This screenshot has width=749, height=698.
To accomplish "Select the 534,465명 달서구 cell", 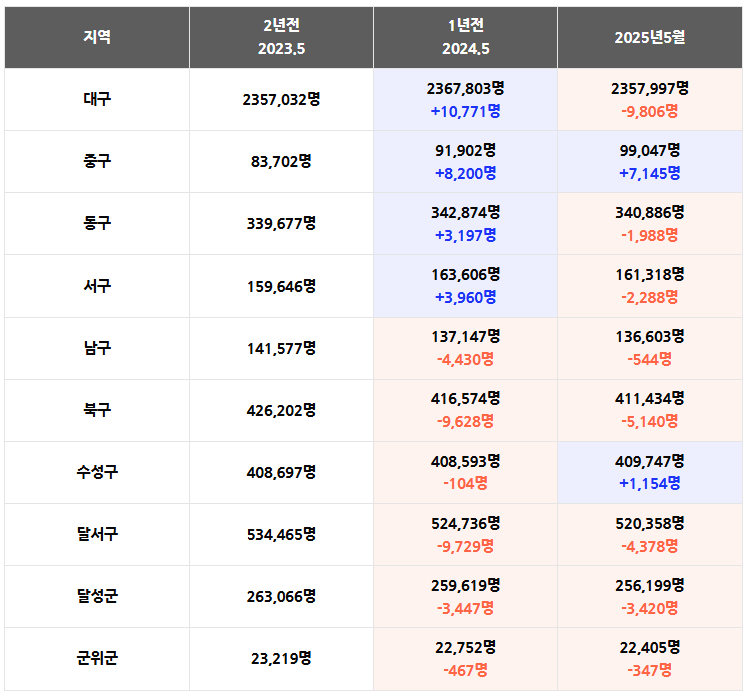I will coord(281,535).
